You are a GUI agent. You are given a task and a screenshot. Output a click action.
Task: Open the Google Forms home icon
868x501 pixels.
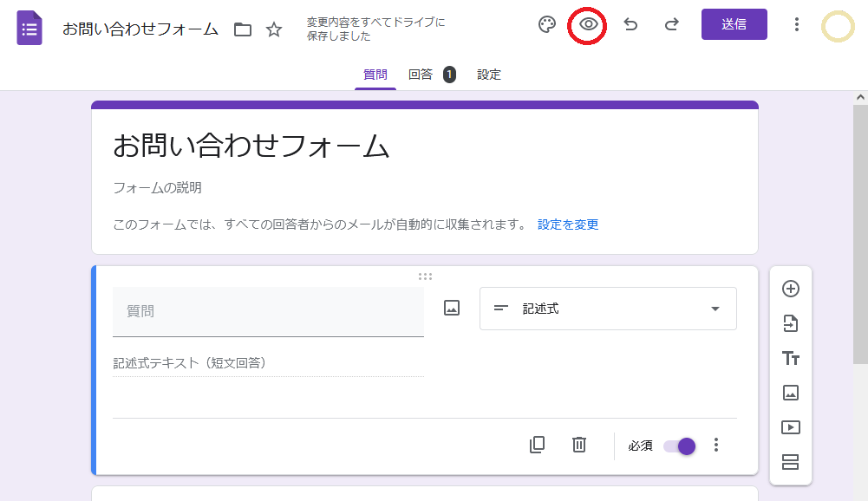(29, 28)
